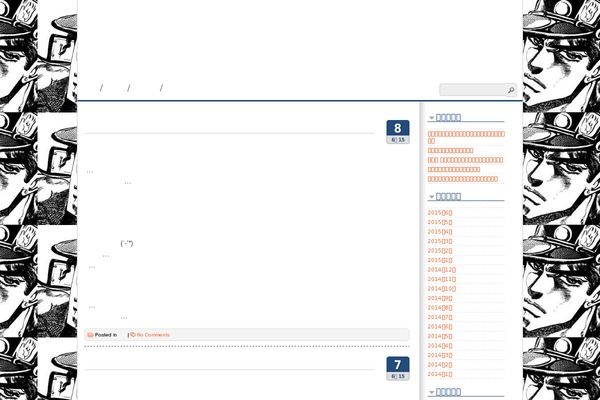Open the 2015 5 archive link
The width and height of the screenshot is (600, 400).
[440, 222]
